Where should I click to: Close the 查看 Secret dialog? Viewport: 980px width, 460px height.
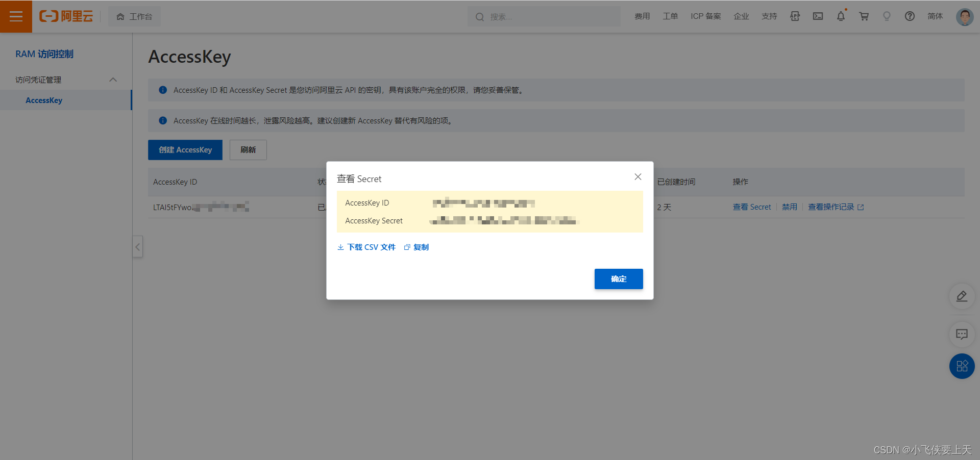coord(638,177)
